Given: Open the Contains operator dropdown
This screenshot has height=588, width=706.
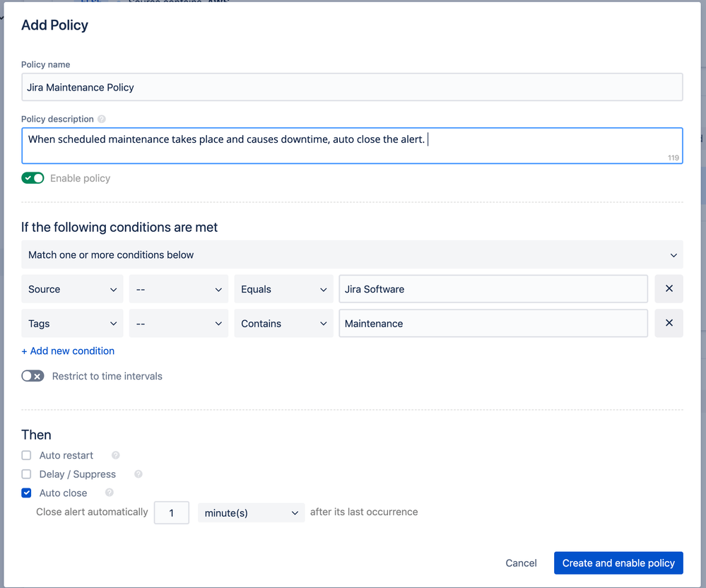Looking at the screenshot, I should (x=283, y=324).
